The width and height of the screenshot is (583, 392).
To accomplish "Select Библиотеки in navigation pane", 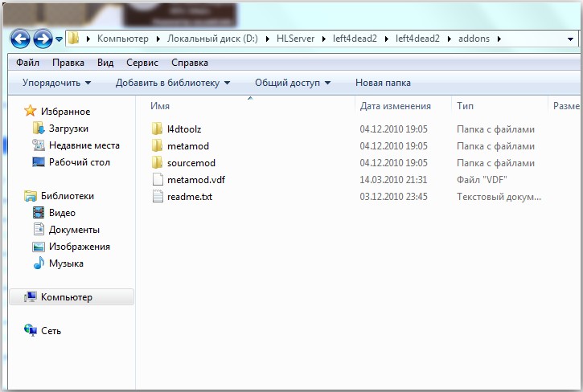I will point(68,196).
